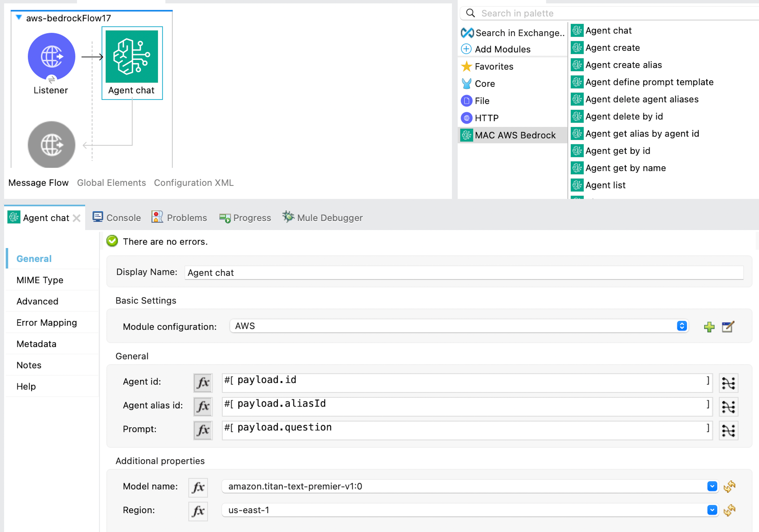Viewport: 759px width, 532px height.
Task: Select MAC AWS Bedrock module
Action: click(x=512, y=135)
